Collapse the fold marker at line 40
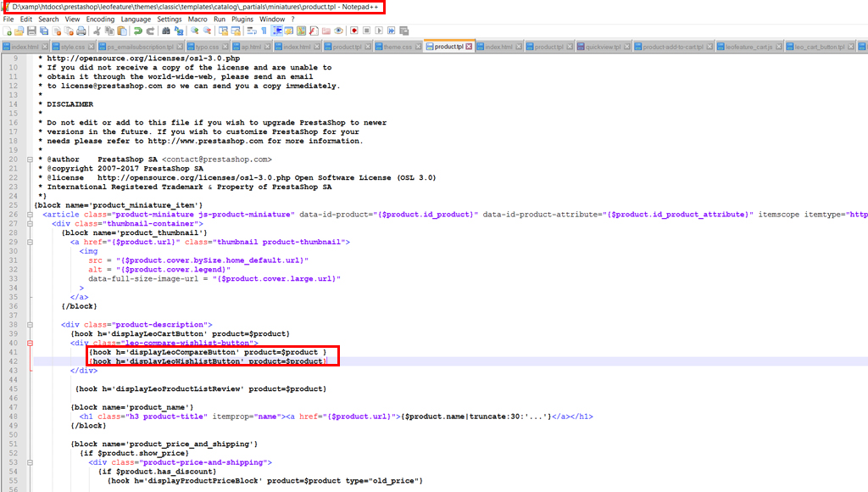868x492 pixels. [x=30, y=343]
